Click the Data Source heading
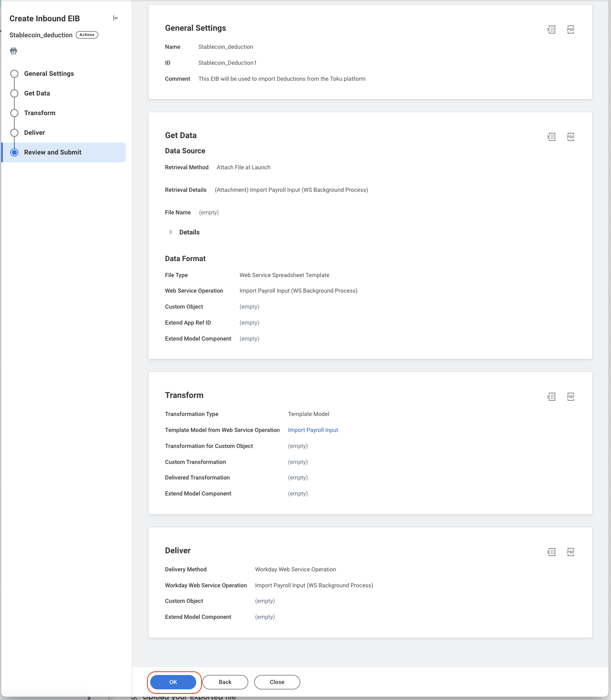 click(185, 151)
